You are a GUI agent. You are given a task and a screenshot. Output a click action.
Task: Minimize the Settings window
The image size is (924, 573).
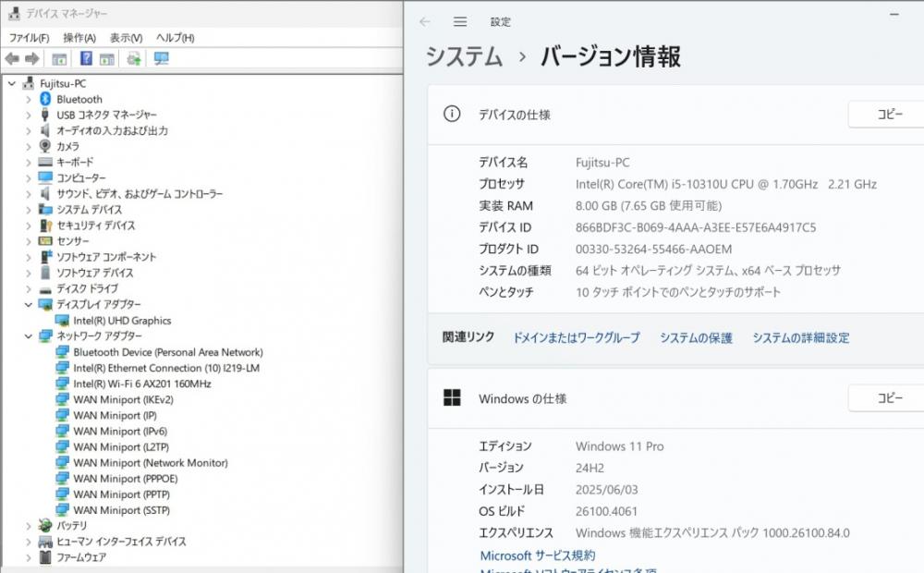[x=894, y=14]
